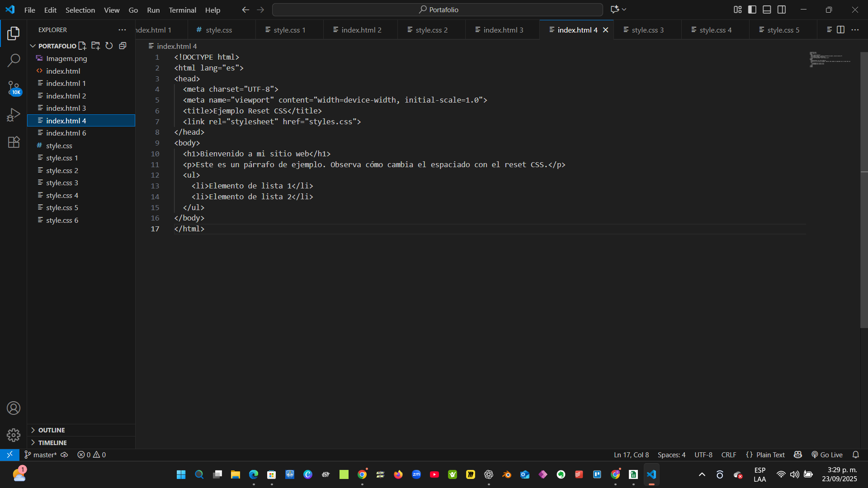
Task: Open the Copilot chat icon in title bar
Action: pos(615,9)
